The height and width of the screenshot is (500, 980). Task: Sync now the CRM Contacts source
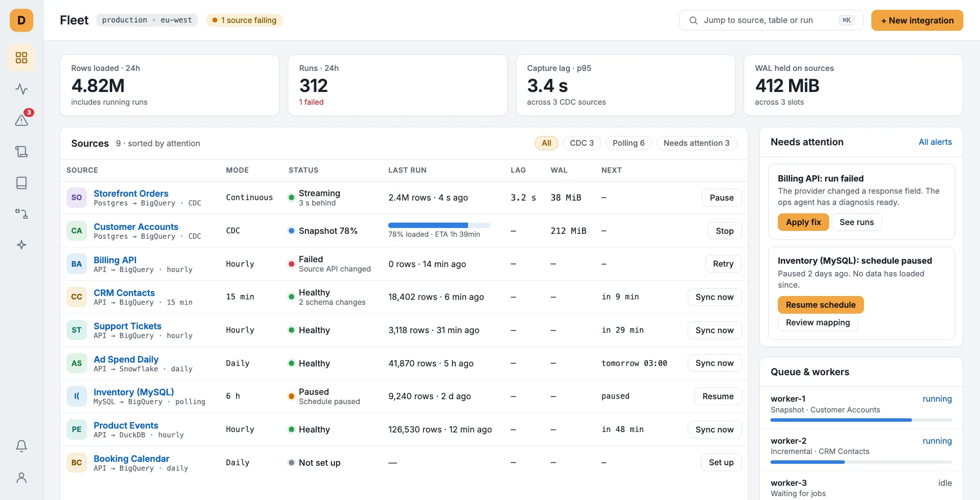(715, 297)
